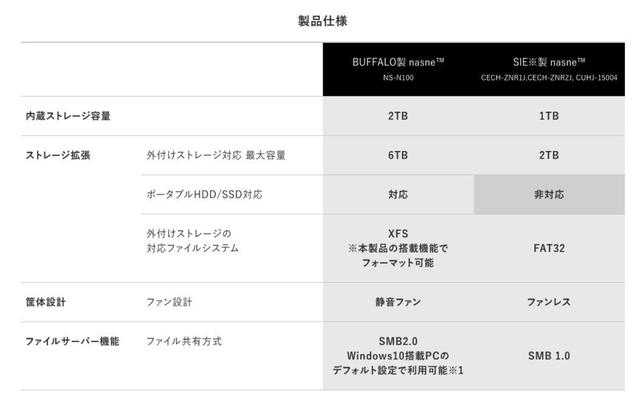Click the 2TB internal storage cell

coord(398,116)
